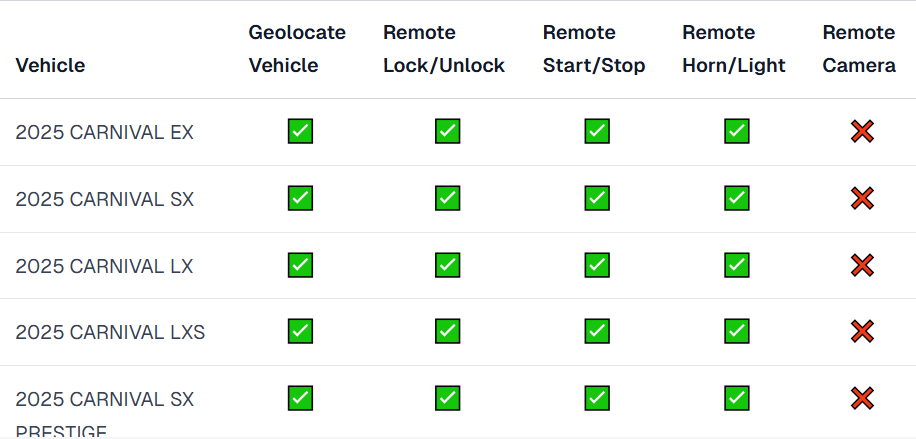Click Remote Start/Stop checkmark for Carnival LX

click(x=597, y=265)
